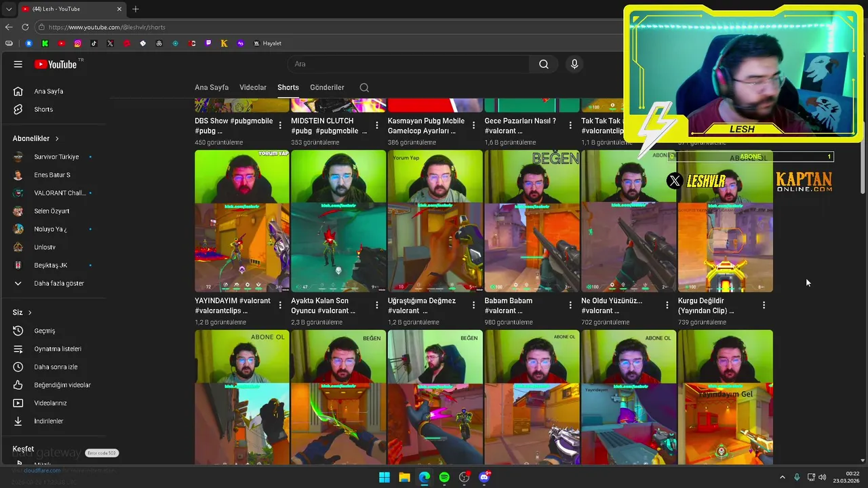Open options for Kurgu Değildir short

764,305
